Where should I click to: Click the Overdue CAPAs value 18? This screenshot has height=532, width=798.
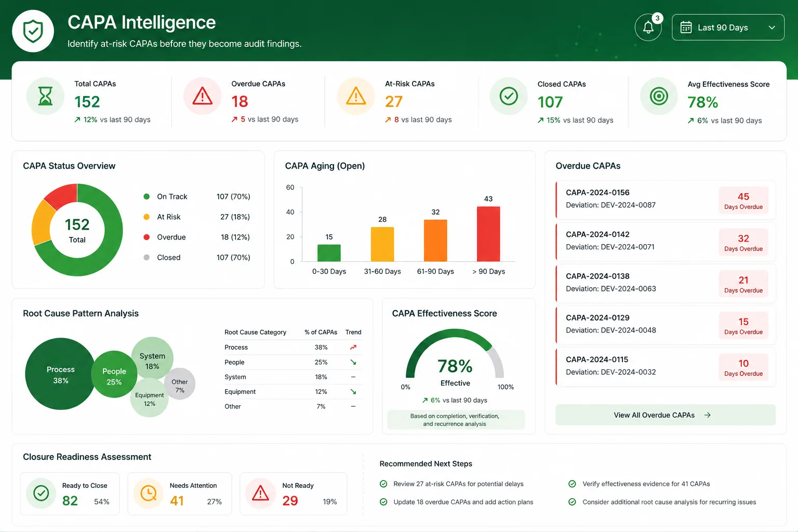coord(240,101)
